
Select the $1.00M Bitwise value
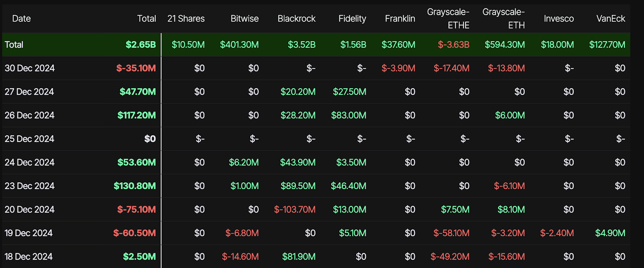245,186
